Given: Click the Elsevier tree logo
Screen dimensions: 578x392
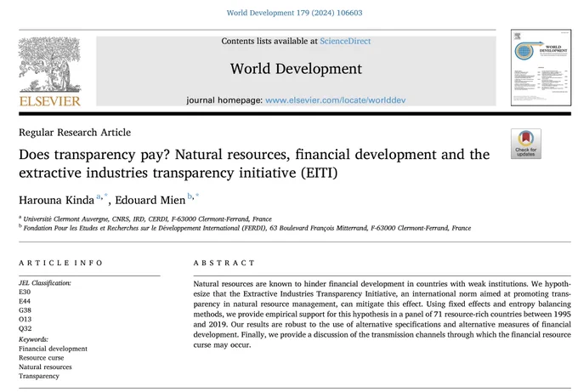Looking at the screenshot, I should click(50, 65).
